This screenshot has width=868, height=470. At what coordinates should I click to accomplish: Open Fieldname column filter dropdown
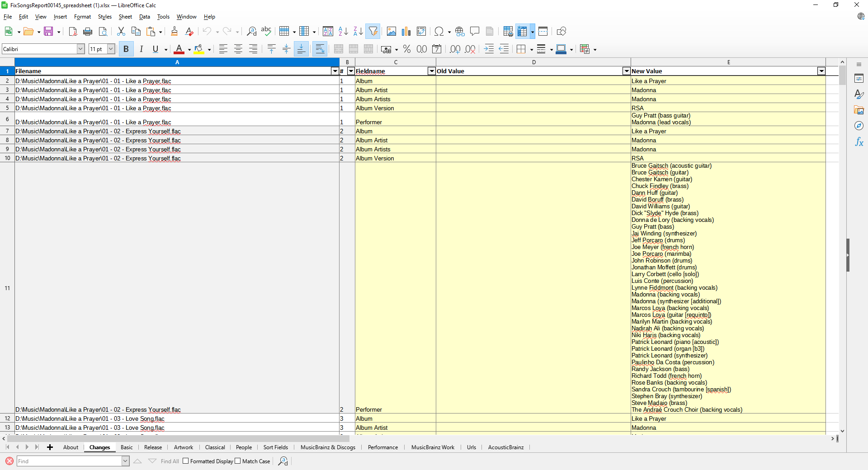[432, 71]
